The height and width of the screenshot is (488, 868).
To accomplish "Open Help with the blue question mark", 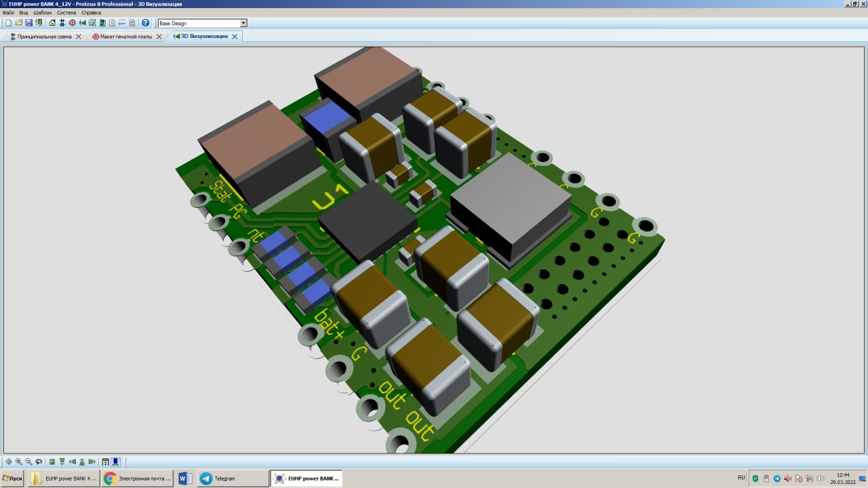I will pos(145,23).
